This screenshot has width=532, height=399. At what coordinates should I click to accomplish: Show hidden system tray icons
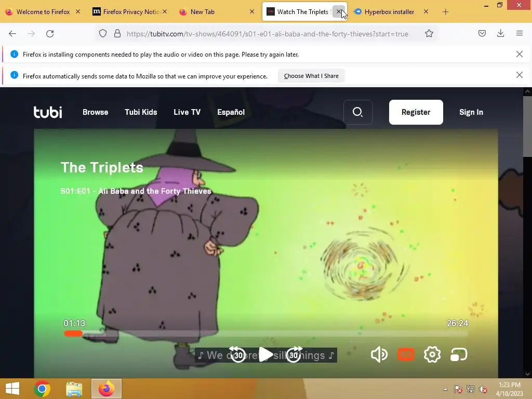click(445, 389)
